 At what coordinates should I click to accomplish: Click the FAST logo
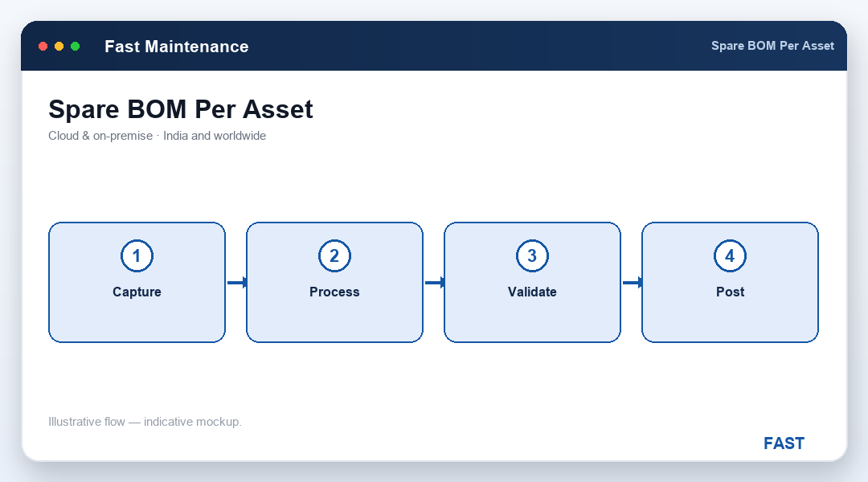pos(784,443)
